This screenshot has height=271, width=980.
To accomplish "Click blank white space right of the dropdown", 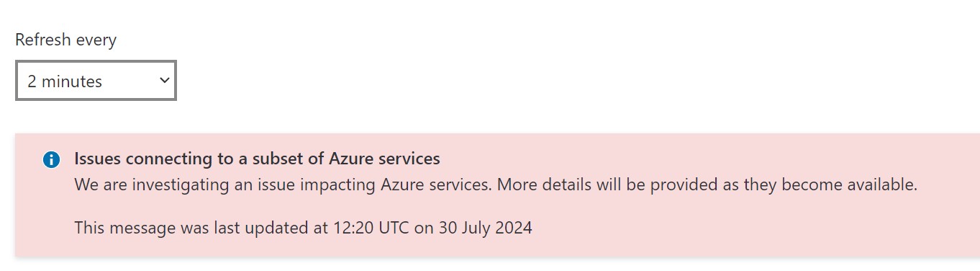I will 504,81.
